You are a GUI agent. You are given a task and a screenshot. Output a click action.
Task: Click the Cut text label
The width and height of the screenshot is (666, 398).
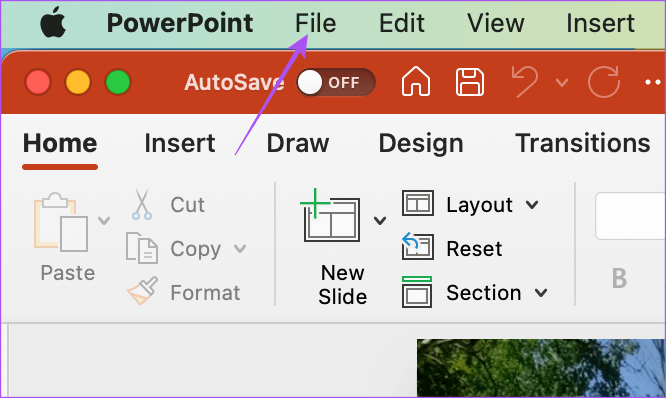tap(187, 205)
